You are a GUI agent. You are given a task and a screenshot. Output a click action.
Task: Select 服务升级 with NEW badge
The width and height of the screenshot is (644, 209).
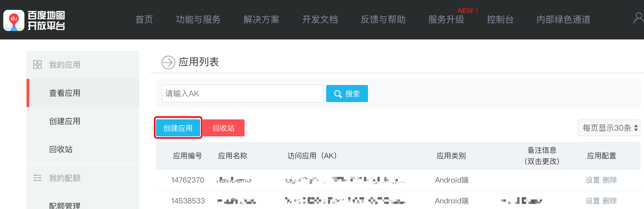click(446, 19)
